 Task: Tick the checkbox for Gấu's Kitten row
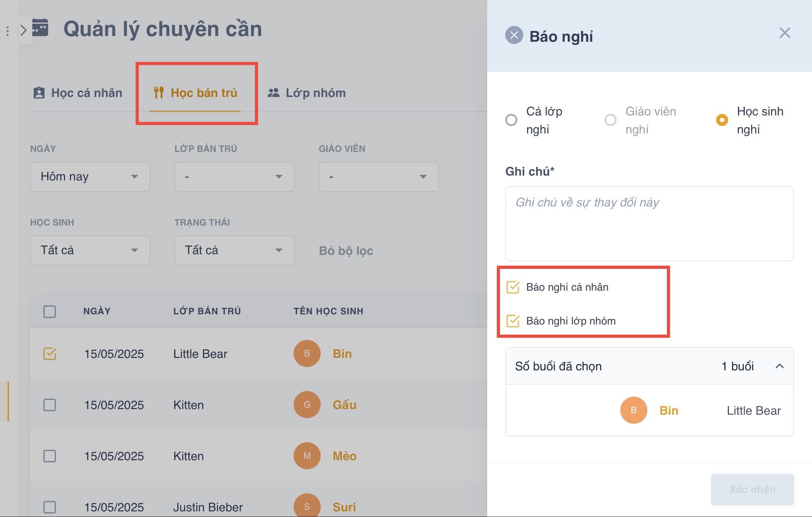[x=50, y=405]
